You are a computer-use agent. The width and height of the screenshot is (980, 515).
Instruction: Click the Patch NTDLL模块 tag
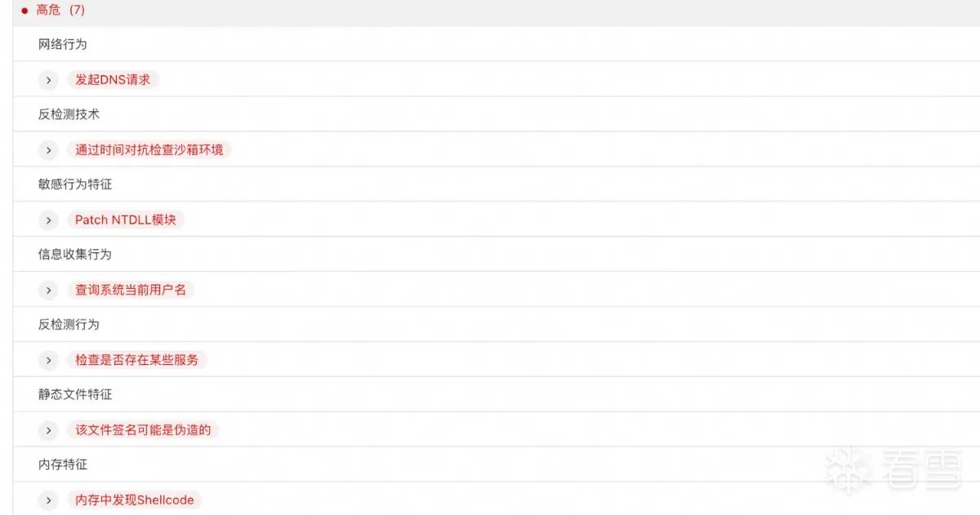pos(126,220)
